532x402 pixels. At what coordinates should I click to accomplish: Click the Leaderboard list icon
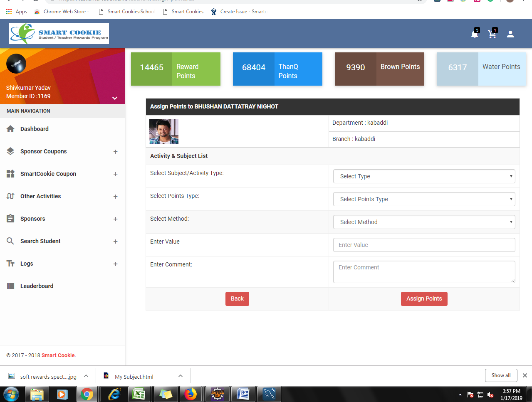click(x=11, y=286)
